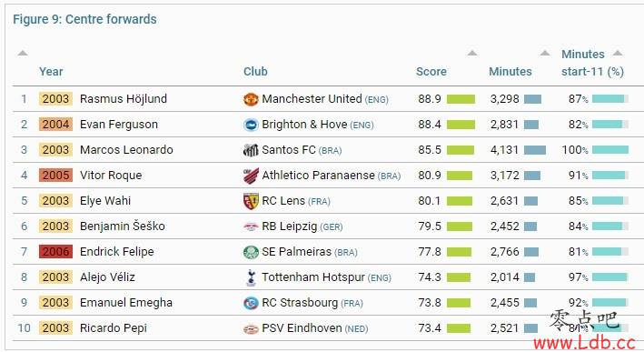The image size is (644, 352).
Task: Click the PSV Eindhoven logo
Action: (251, 328)
